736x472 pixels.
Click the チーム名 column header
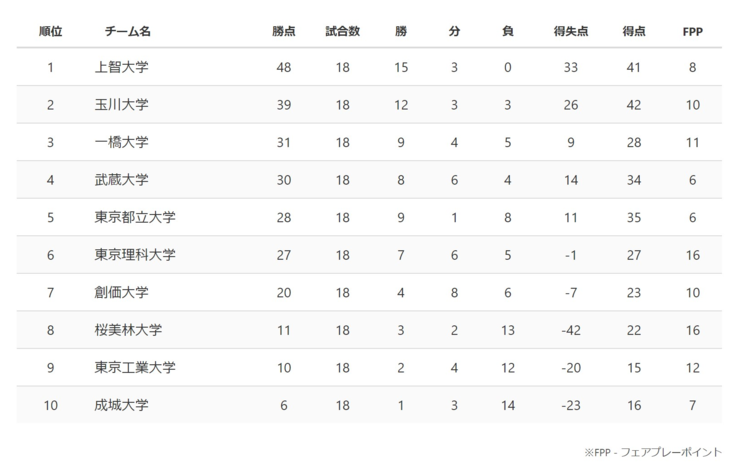point(127,32)
